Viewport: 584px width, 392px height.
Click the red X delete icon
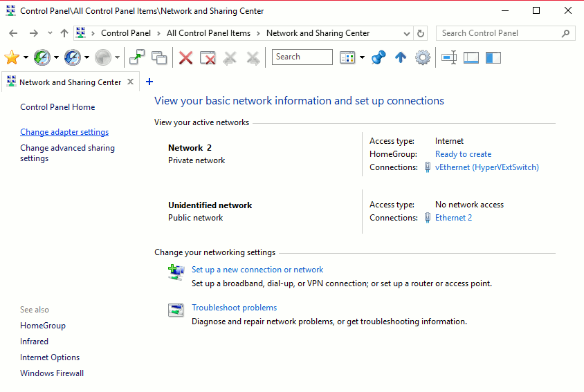(x=185, y=57)
